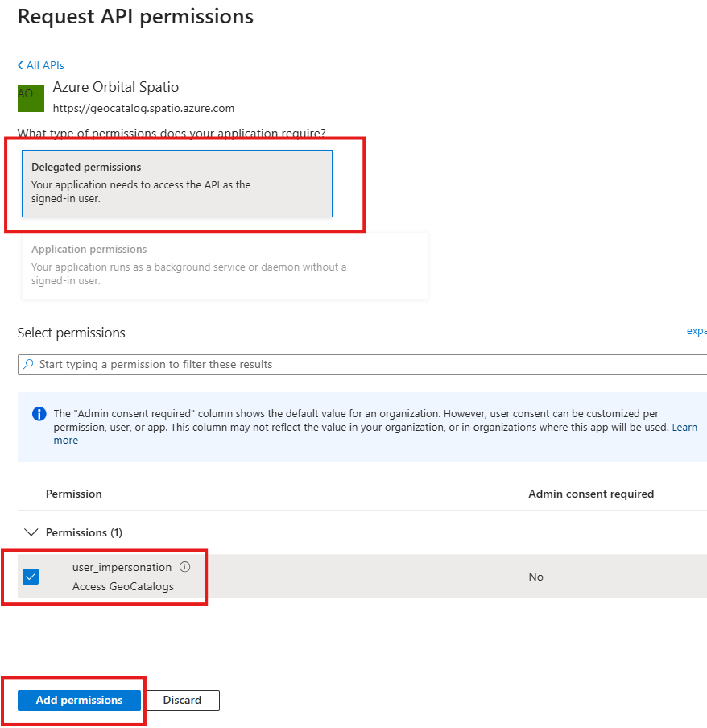Screen dimensions: 707x728
Task: Click the Permission column header
Action: [x=74, y=494]
